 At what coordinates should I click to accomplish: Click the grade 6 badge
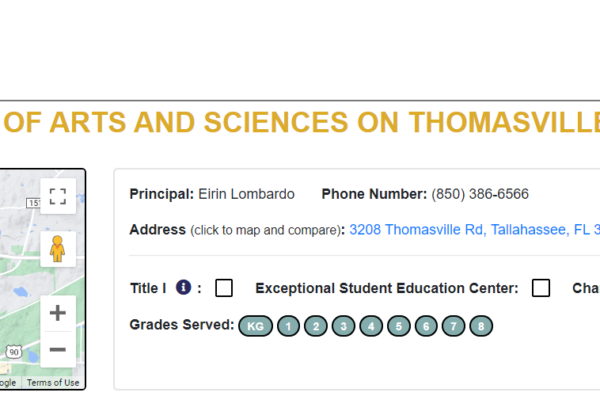[x=426, y=326]
